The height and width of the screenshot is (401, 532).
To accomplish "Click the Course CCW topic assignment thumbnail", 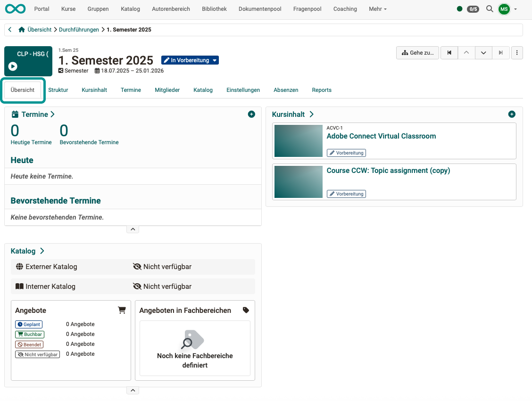I will (298, 181).
